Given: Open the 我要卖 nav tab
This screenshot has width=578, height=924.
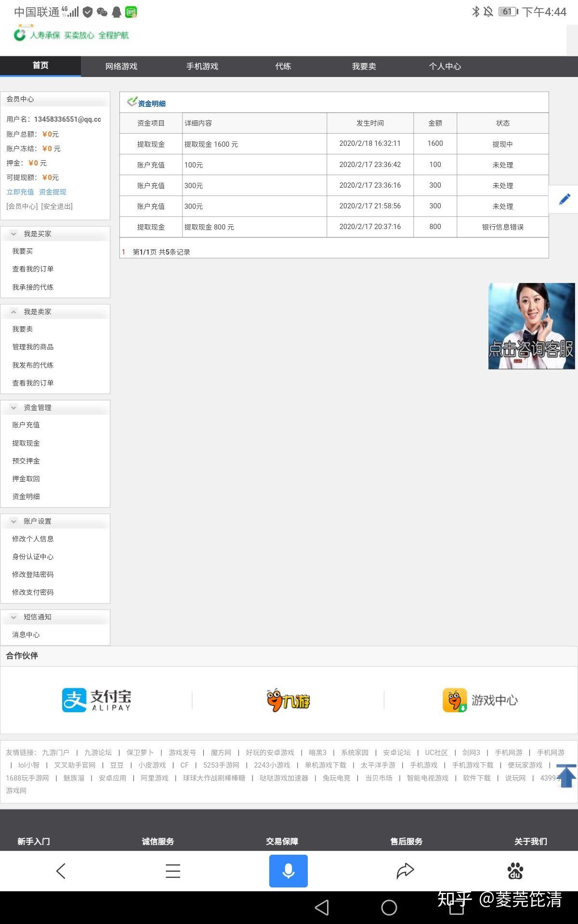Looking at the screenshot, I should 364,66.
